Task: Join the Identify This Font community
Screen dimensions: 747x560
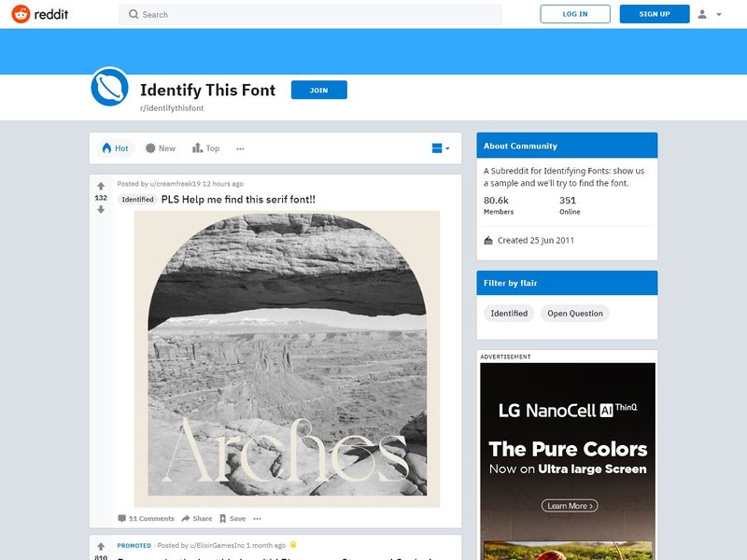Action: [x=318, y=90]
